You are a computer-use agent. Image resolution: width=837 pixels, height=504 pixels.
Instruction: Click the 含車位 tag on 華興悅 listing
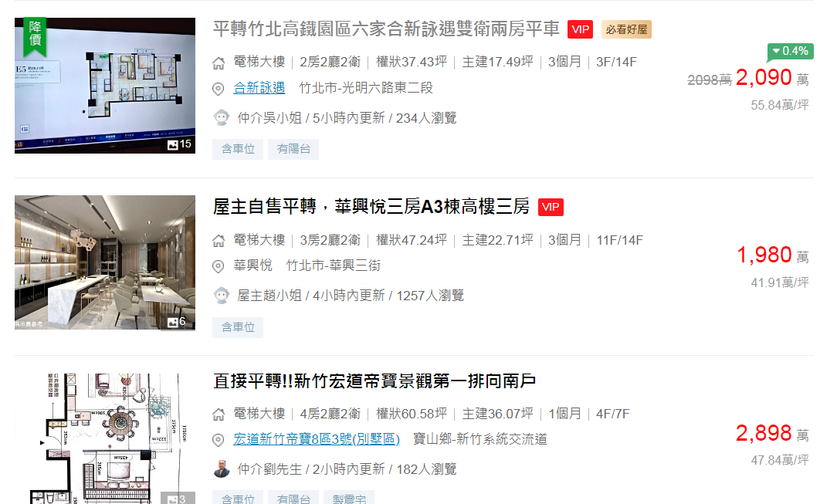click(238, 327)
